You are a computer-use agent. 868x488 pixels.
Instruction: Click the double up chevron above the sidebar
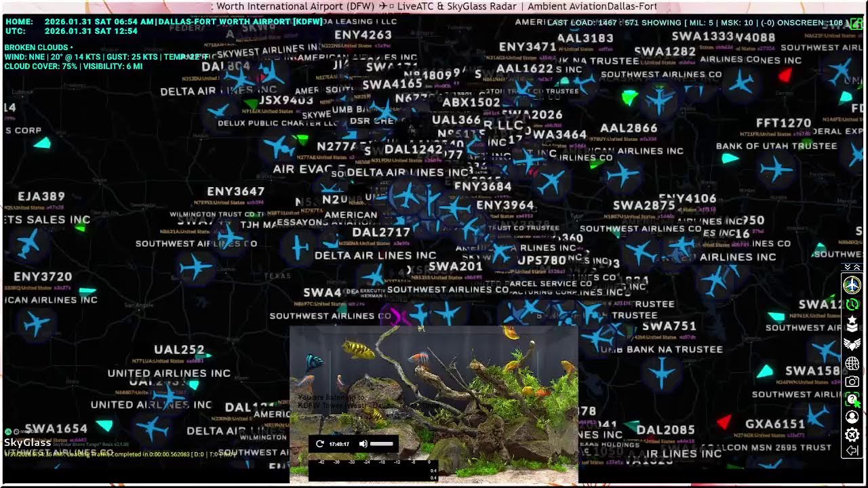click(856, 268)
